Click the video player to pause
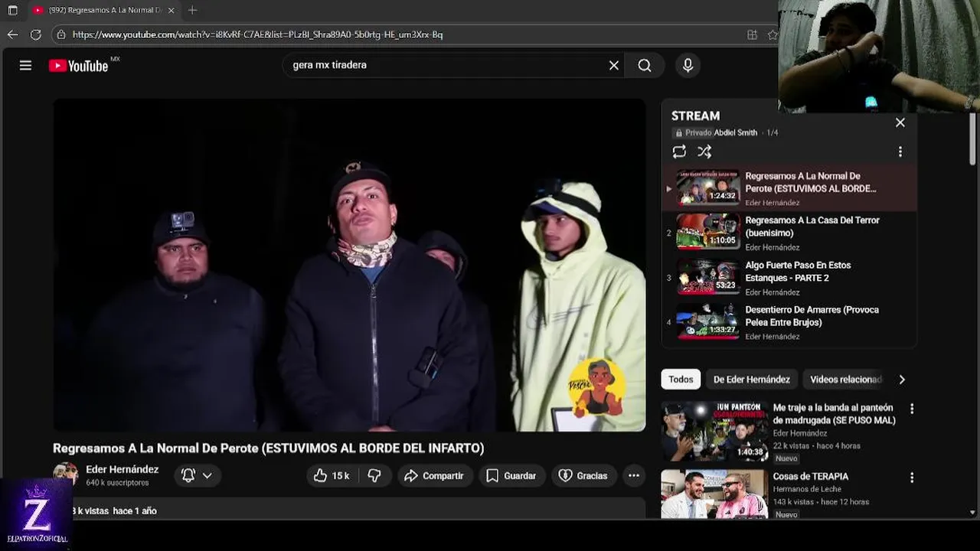Image resolution: width=980 pixels, height=551 pixels. (x=349, y=265)
